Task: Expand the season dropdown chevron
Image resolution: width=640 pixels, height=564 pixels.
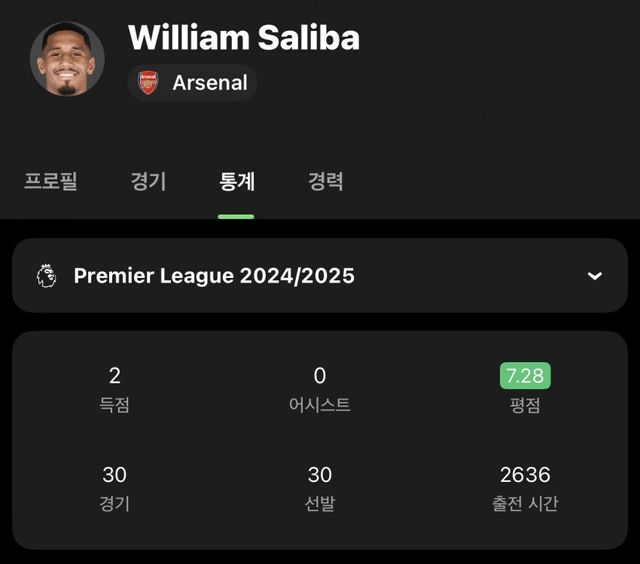Action: [x=595, y=276]
